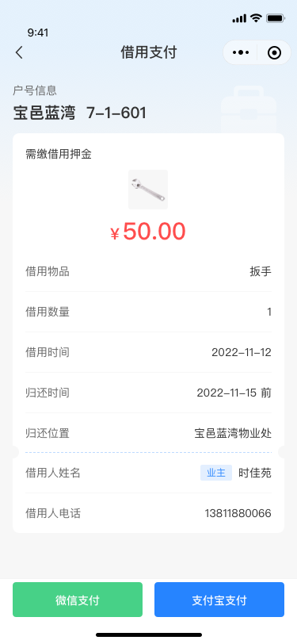Tap the 业主 owner tag
This screenshot has height=644, width=297.
(216, 473)
